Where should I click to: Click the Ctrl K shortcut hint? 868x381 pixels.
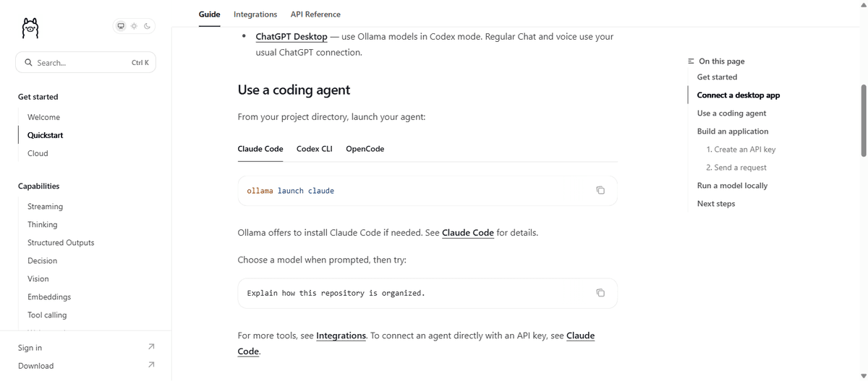point(140,63)
